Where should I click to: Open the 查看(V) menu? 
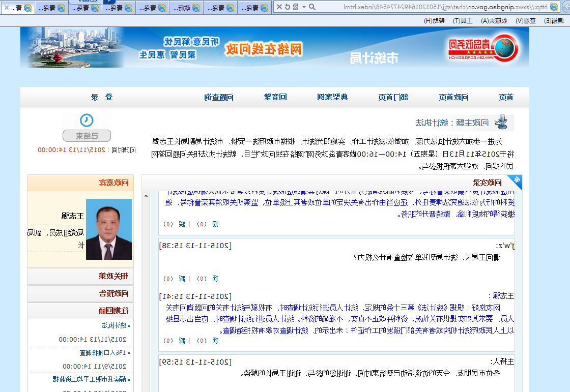526,21
